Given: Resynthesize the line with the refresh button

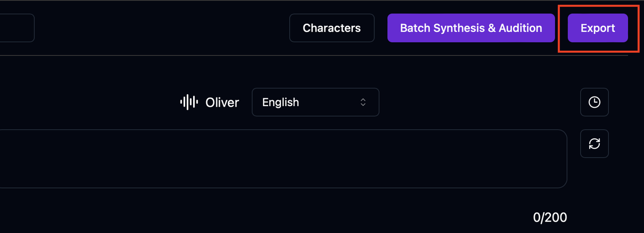Looking at the screenshot, I should point(594,143).
